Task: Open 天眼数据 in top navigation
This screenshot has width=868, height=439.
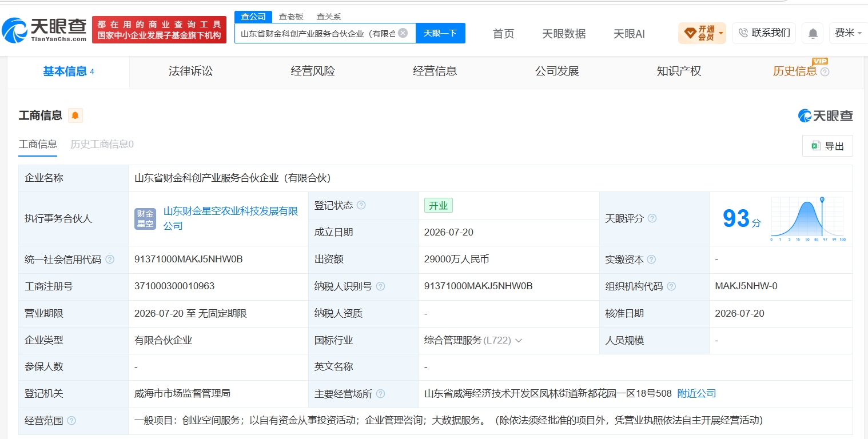Action: (x=564, y=34)
